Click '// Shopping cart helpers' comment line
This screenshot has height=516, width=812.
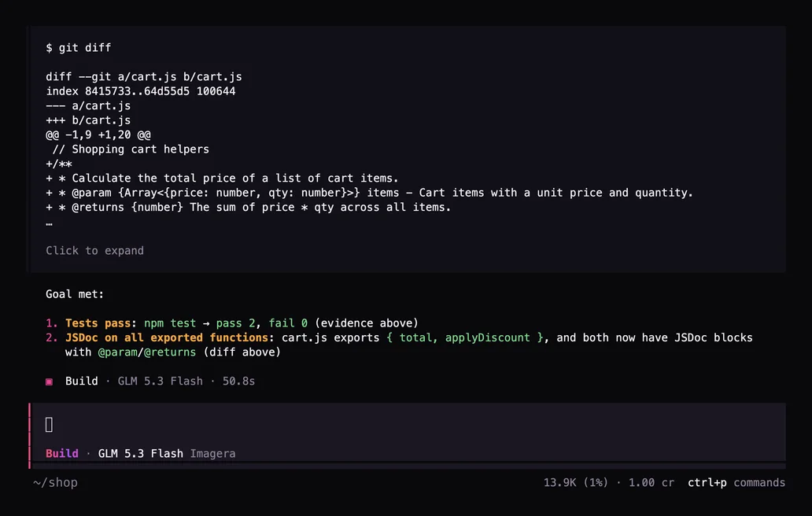point(131,149)
